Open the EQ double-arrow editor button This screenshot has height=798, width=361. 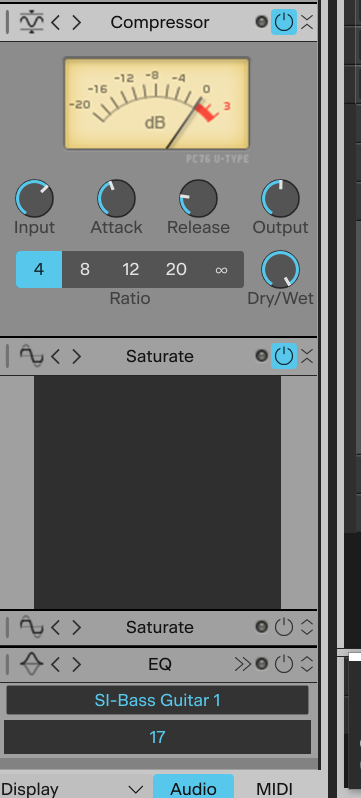(243, 664)
